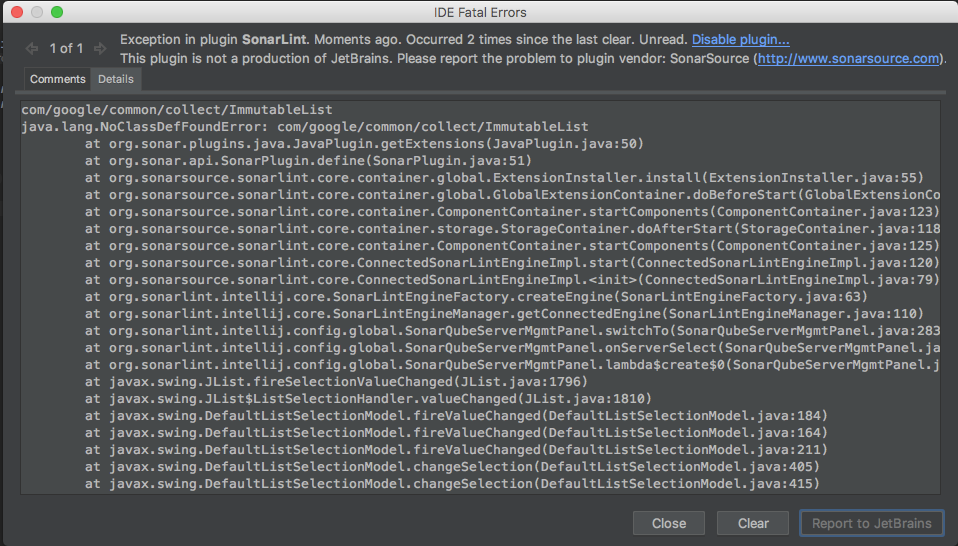
Task: Click the '1 of 1' error counter
Action: click(66, 48)
